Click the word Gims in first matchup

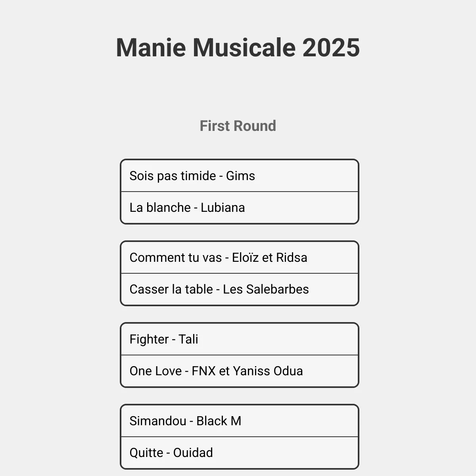pos(240,176)
